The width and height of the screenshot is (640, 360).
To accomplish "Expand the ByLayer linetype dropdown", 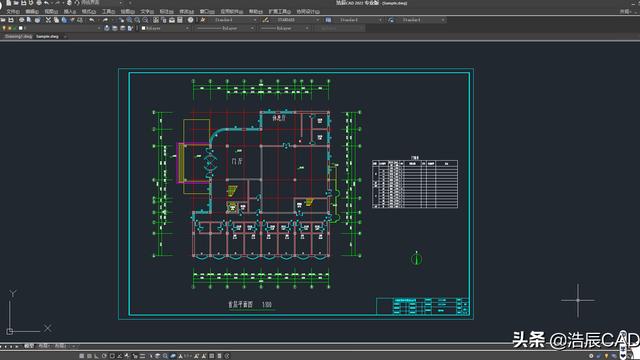I will 225,28.
